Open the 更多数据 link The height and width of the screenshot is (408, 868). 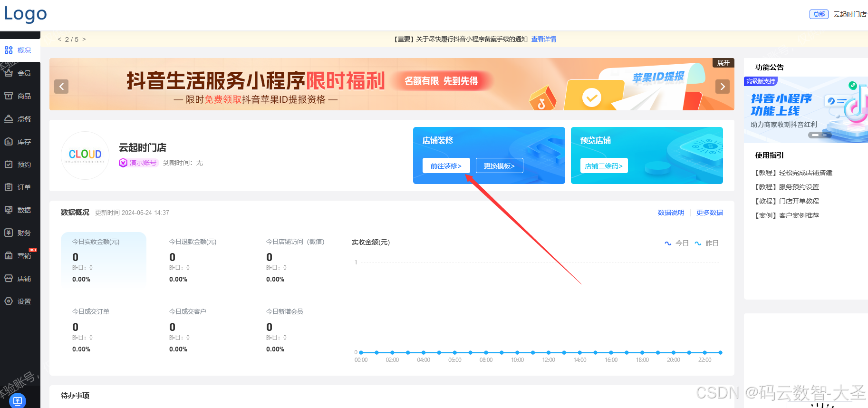pos(709,213)
